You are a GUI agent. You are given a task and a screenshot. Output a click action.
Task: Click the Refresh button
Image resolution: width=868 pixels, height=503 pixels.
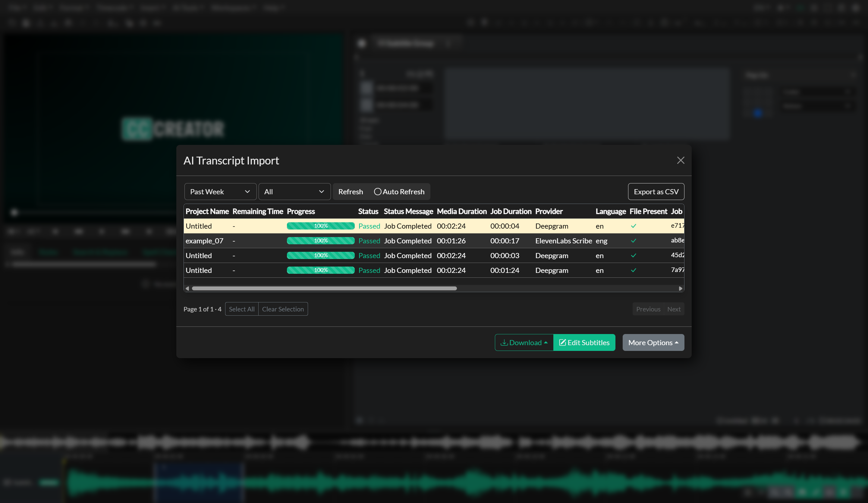click(x=350, y=192)
